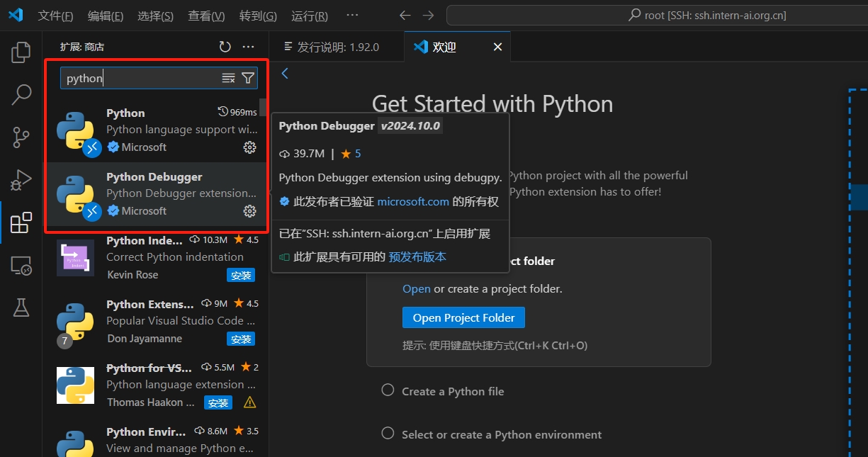Viewport: 868px width, 457px height.
Task: Click the Get Started with Python heading
Action: pyautogui.click(x=492, y=104)
